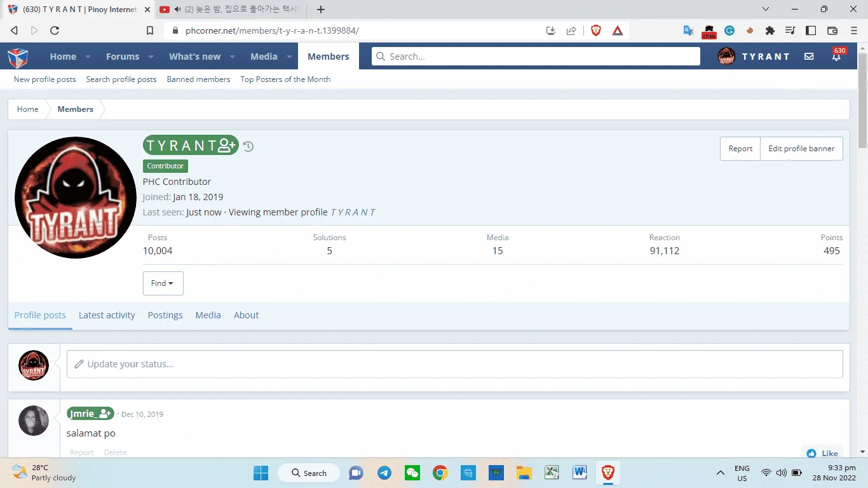
Task: Open New profile posts link
Action: point(44,79)
